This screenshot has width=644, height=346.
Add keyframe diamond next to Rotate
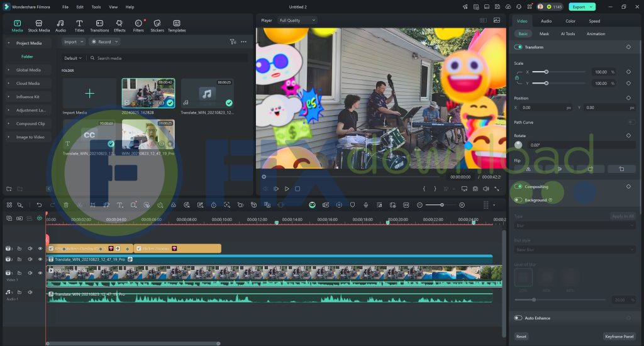(628, 135)
